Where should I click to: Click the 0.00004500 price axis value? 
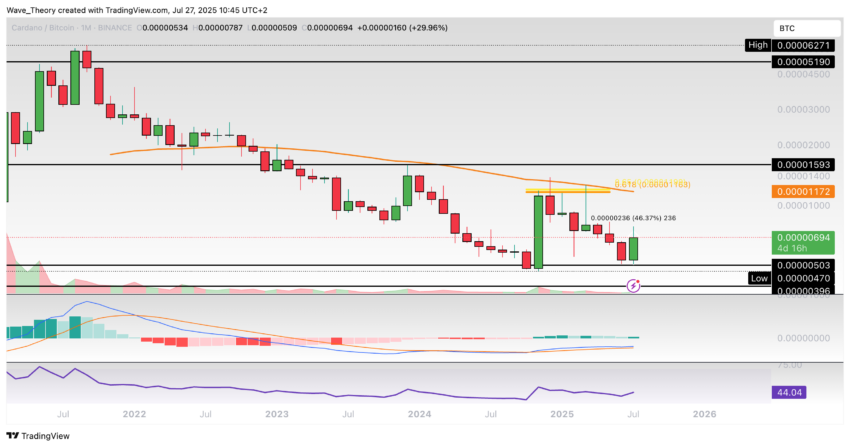(803, 74)
